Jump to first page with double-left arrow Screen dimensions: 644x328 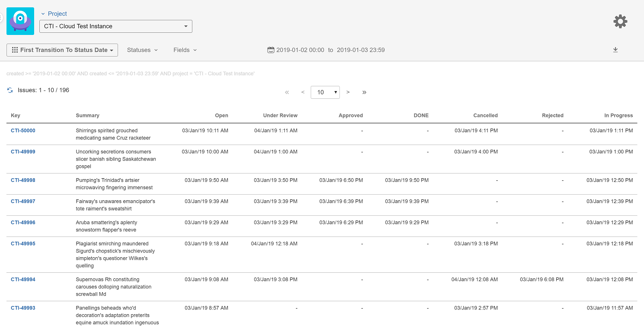(x=287, y=92)
